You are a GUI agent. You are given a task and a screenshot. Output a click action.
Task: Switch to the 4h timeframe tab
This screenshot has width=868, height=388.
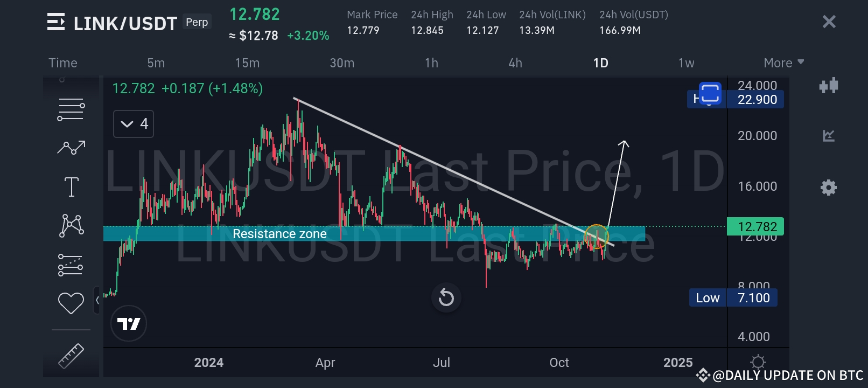pyautogui.click(x=515, y=63)
